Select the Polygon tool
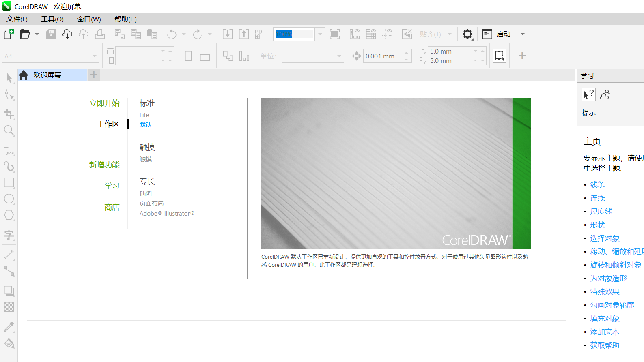This screenshot has width=644, height=362. pyautogui.click(x=9, y=215)
